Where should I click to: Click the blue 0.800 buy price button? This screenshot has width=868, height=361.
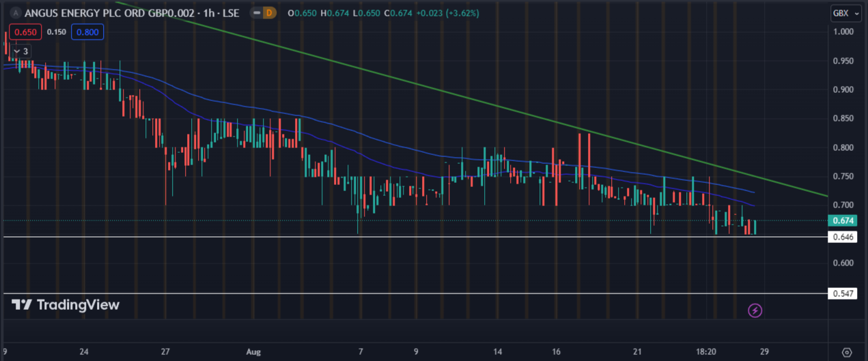coord(87,32)
